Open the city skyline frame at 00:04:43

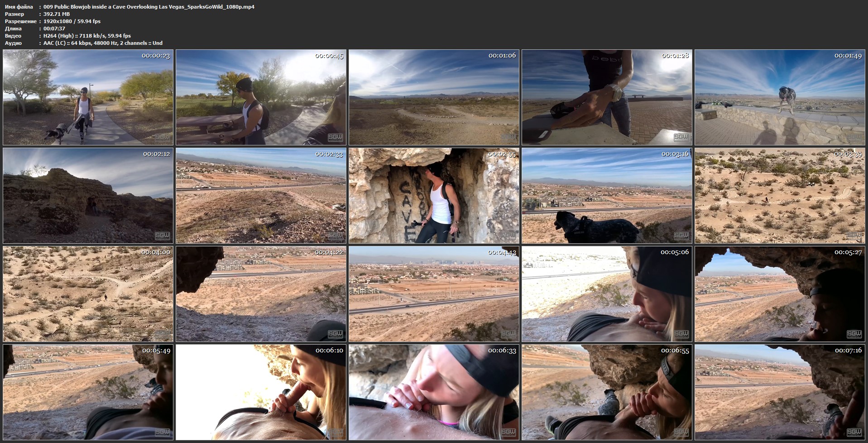click(434, 294)
